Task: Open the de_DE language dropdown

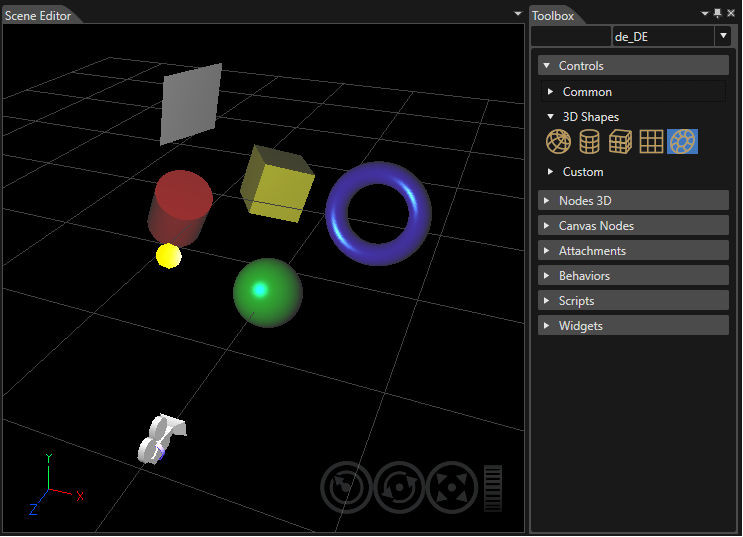Action: pos(723,36)
